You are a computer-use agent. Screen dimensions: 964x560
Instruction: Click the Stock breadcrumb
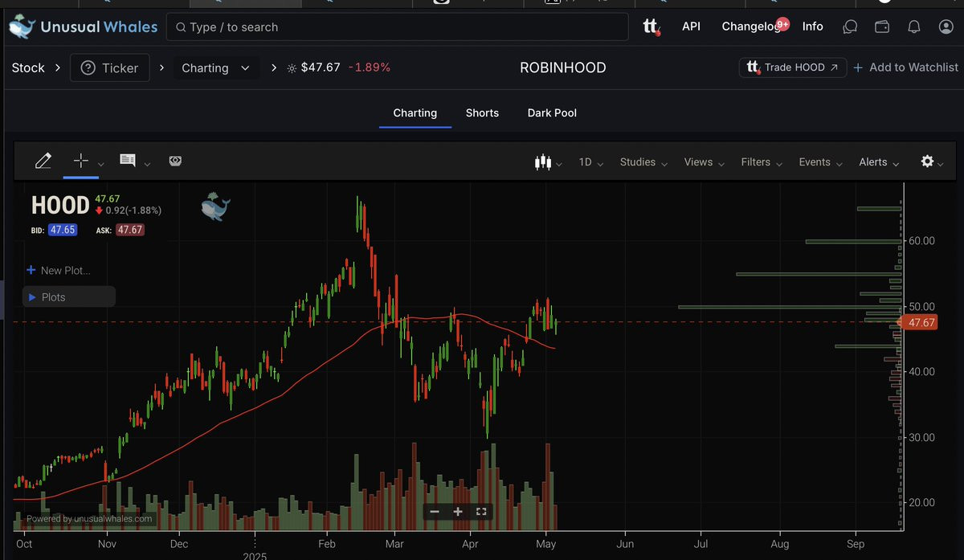coord(28,67)
